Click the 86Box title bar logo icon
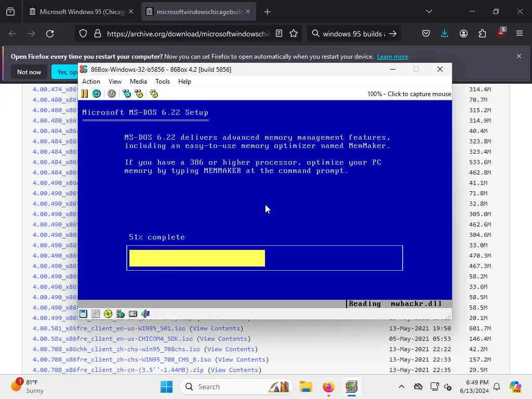This screenshot has height=399, width=532. click(x=84, y=69)
